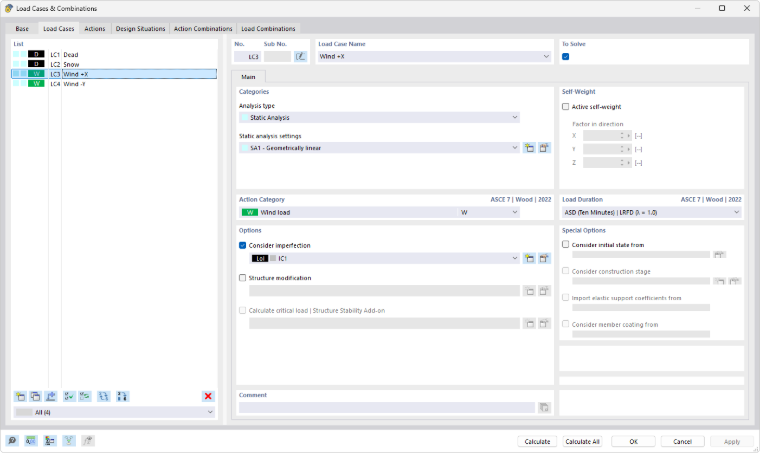
Task: Go to the Load Combinations tab
Action: [268, 29]
